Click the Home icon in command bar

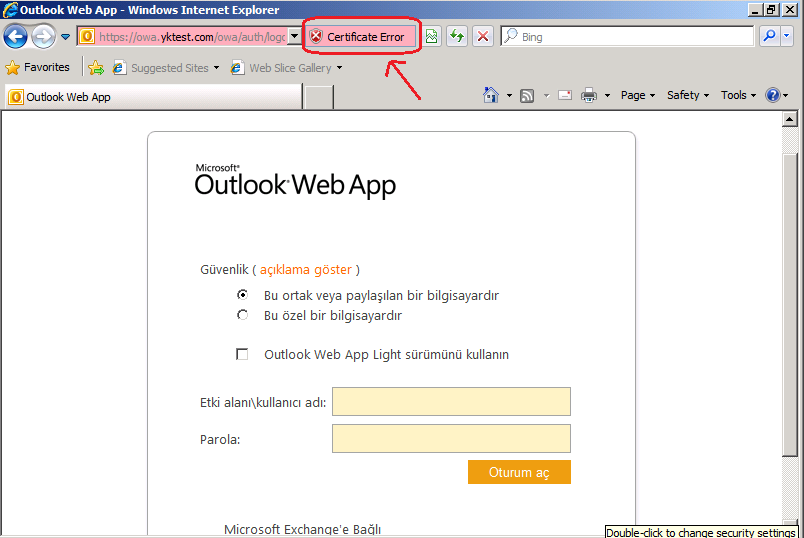[x=491, y=95]
